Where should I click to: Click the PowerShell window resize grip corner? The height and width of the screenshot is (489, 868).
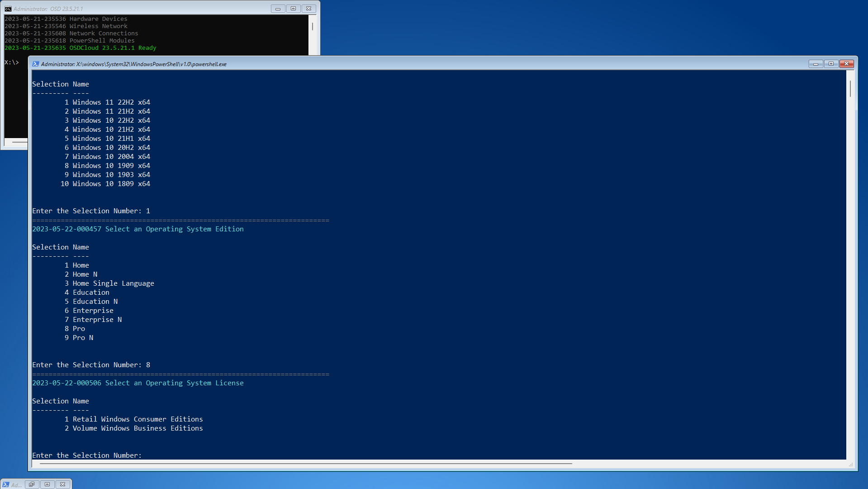point(851,465)
